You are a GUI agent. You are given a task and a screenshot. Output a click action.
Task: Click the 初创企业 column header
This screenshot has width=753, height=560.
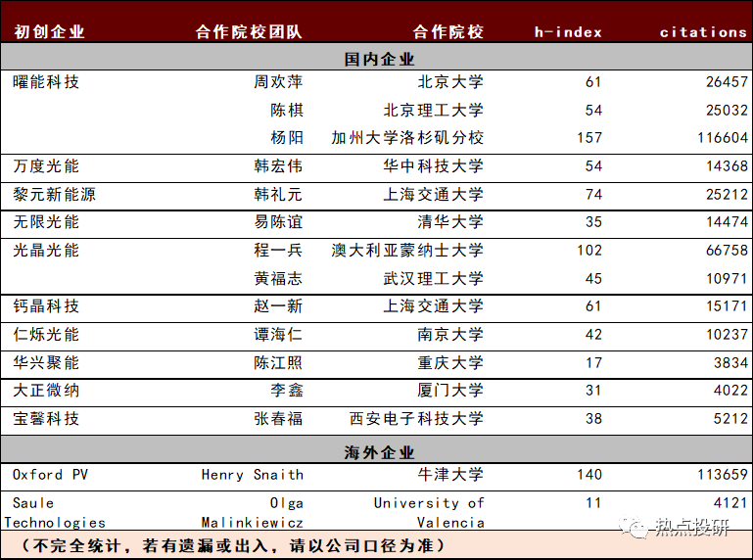[x=49, y=31]
